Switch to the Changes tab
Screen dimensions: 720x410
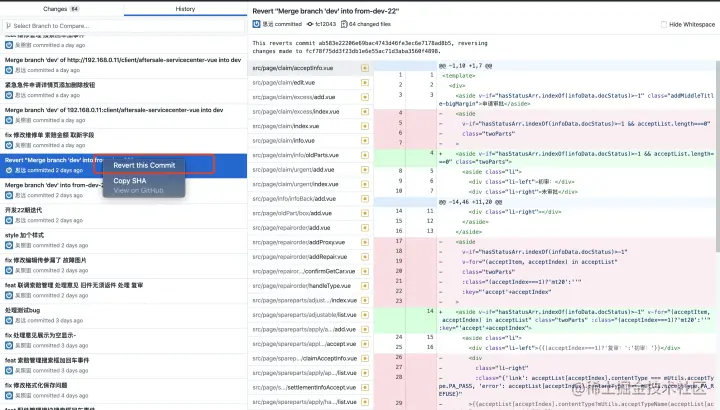pos(62,9)
